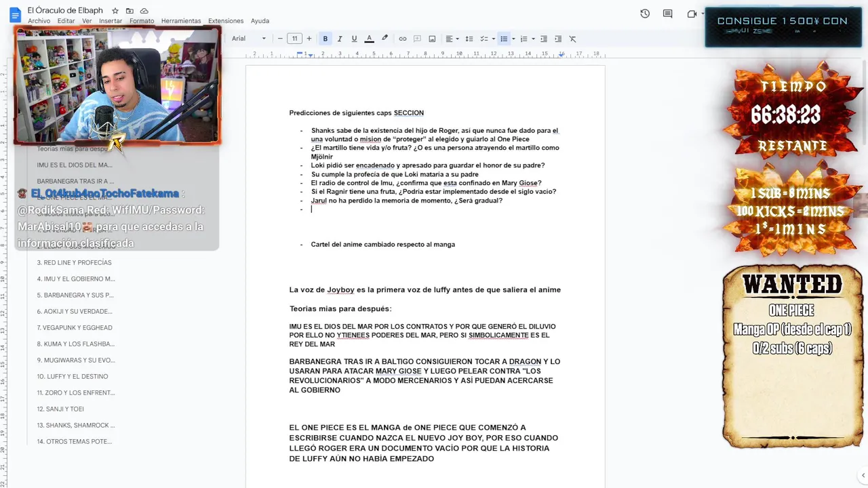Select outline entry BARBANEGRA TRAS IR A
Image resolution: width=868 pixels, height=488 pixels.
(76, 181)
